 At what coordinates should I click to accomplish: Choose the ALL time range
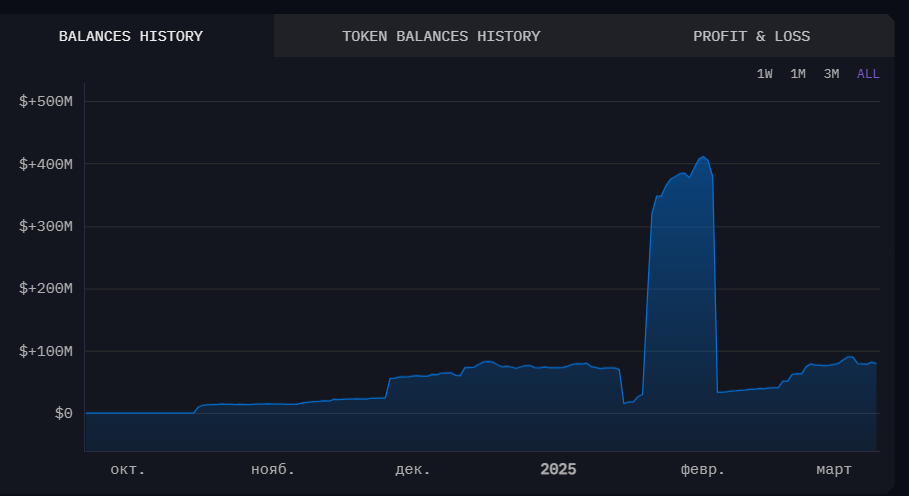coord(868,74)
